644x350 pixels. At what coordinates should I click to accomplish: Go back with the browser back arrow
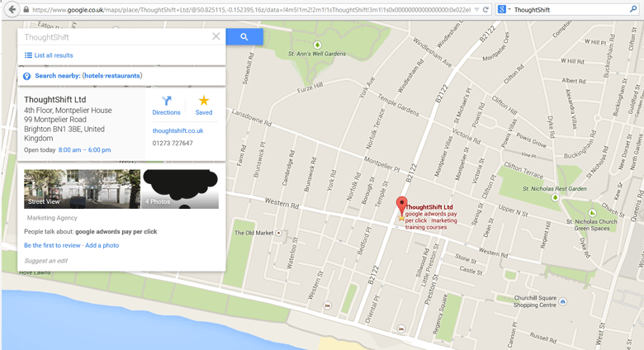click(x=12, y=9)
